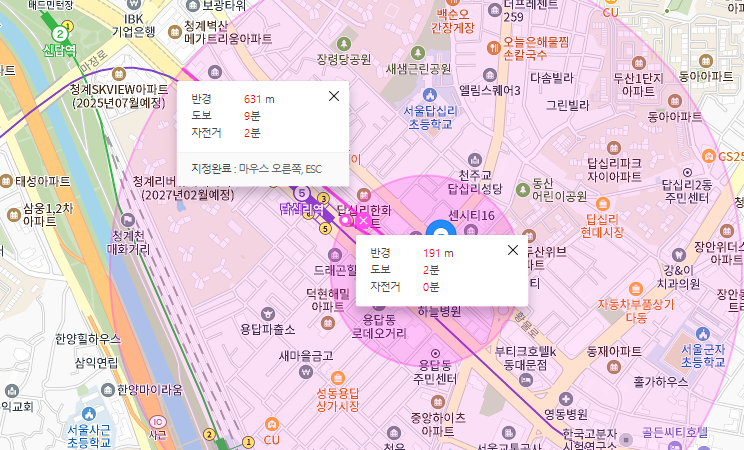Click 자동차부품상가 다동 shop icon
The height and width of the screenshot is (450, 744).
tap(636, 289)
